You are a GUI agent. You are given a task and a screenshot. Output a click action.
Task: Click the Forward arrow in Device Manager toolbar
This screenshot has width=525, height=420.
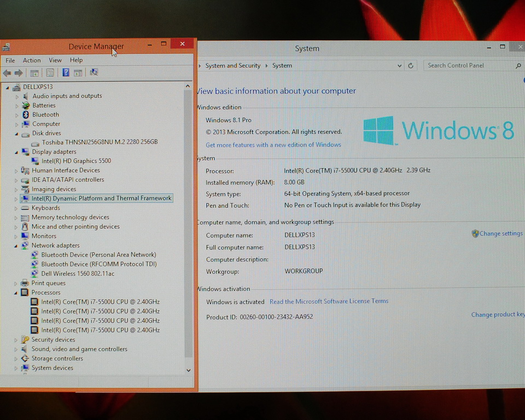(19, 73)
